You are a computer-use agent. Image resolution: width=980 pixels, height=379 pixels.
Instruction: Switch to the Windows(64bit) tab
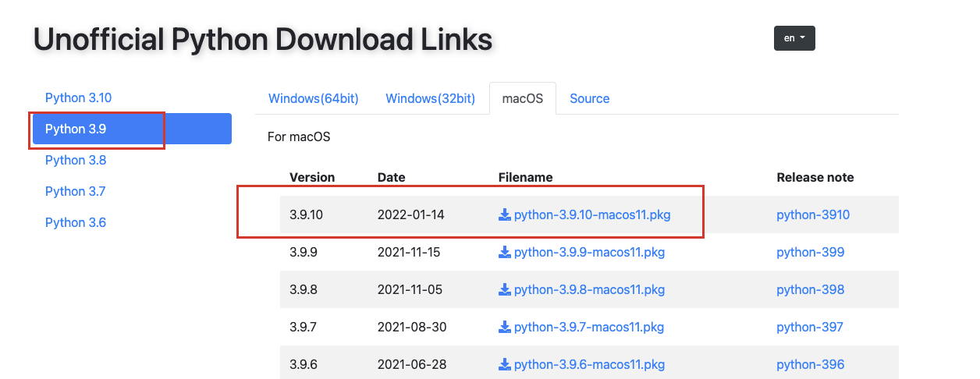314,98
